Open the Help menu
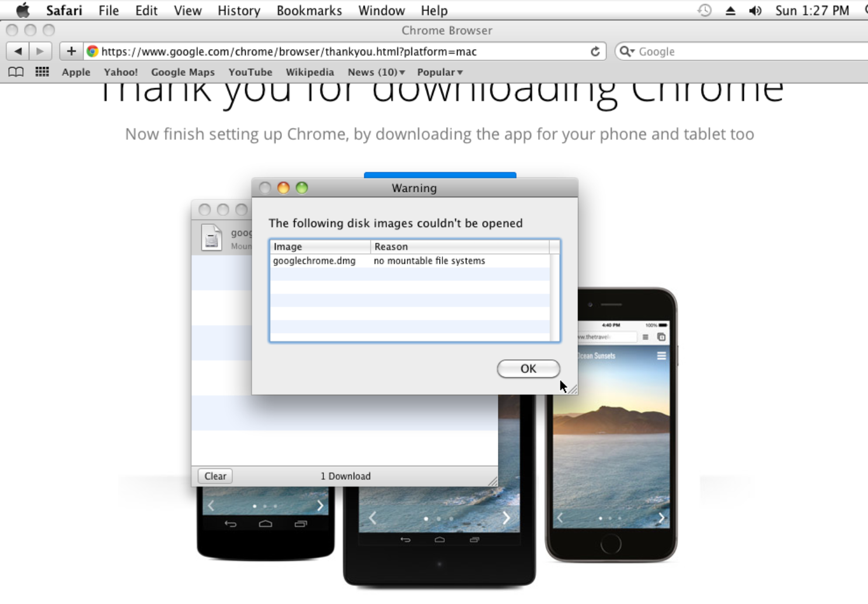This screenshot has height=604, width=868. [x=434, y=11]
